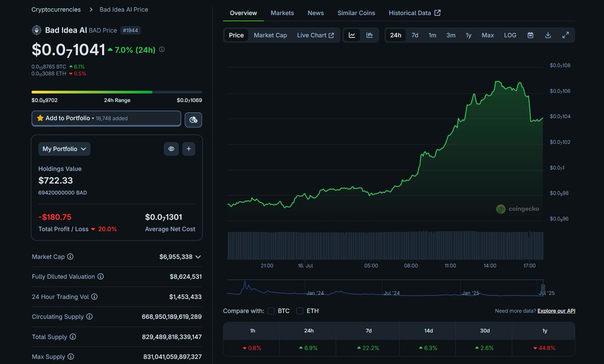Screen dimensions: 604x364
Task: Open Live Chart external link
Action: (316, 35)
